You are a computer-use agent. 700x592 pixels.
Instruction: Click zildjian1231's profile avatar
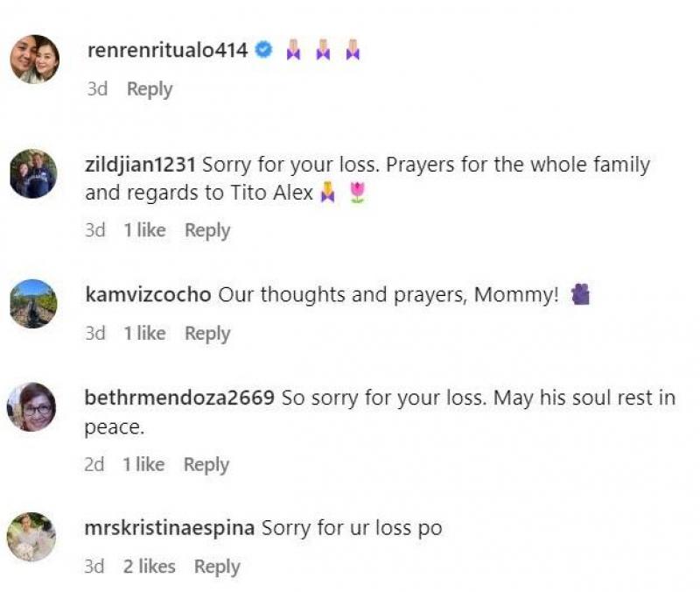click(33, 173)
